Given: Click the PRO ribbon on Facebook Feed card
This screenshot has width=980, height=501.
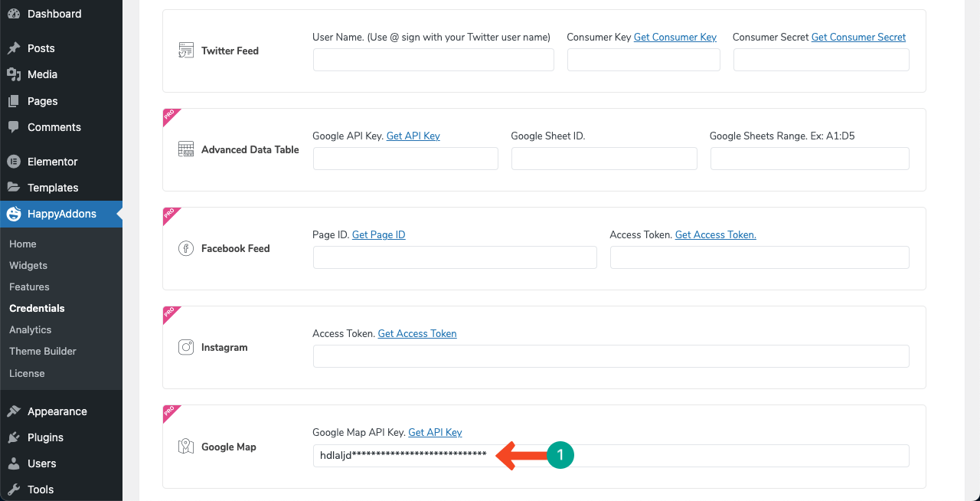Looking at the screenshot, I should (171, 215).
